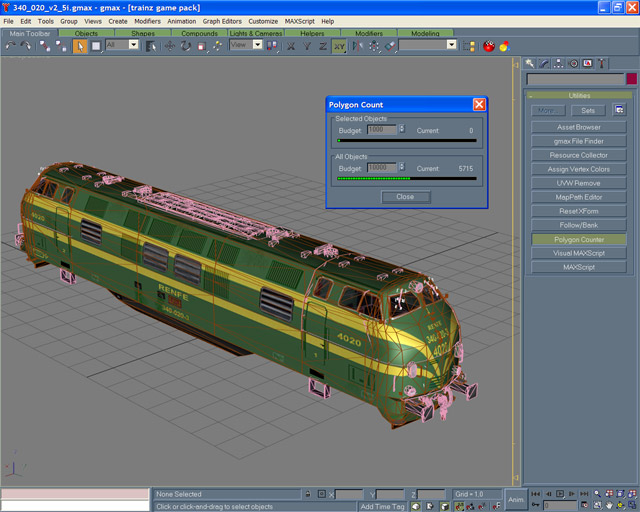The height and width of the screenshot is (512, 640).
Task: Select the Select Object arrow tool
Action: [x=81, y=45]
